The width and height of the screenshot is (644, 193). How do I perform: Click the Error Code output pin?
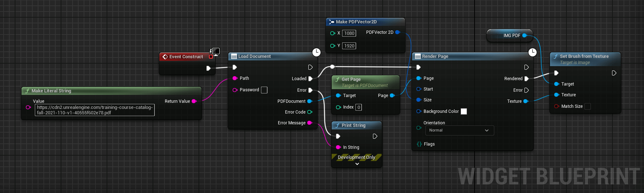[309, 112]
